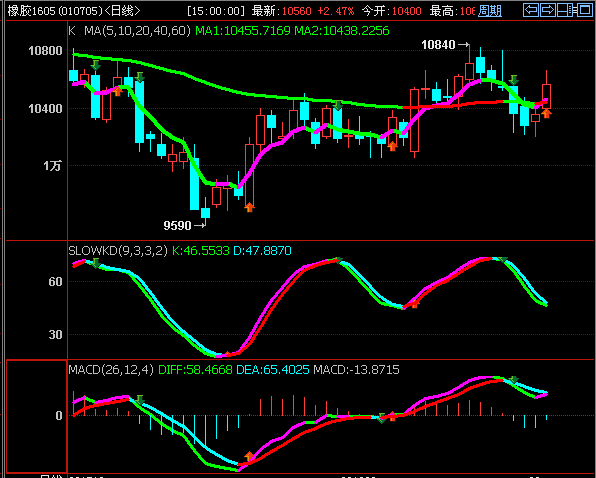Image resolution: width=596 pixels, height=478 pixels.
Task: Click the left arrow navigation icon
Action: [531, 10]
